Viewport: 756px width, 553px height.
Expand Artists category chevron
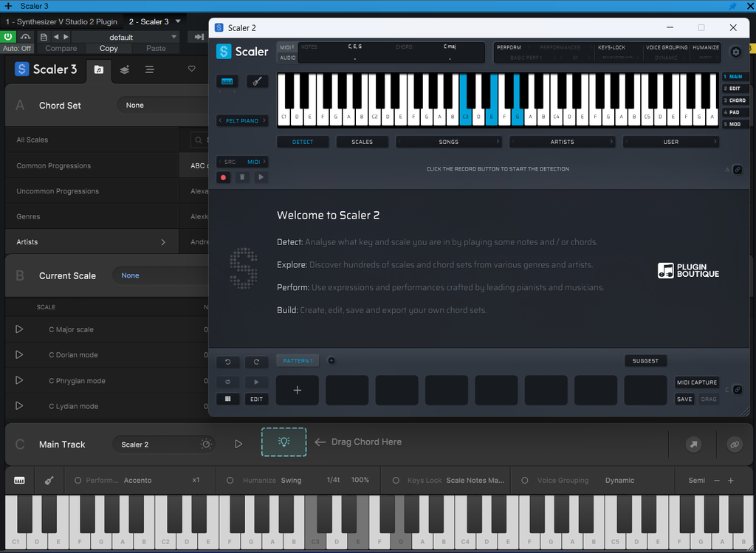click(163, 242)
